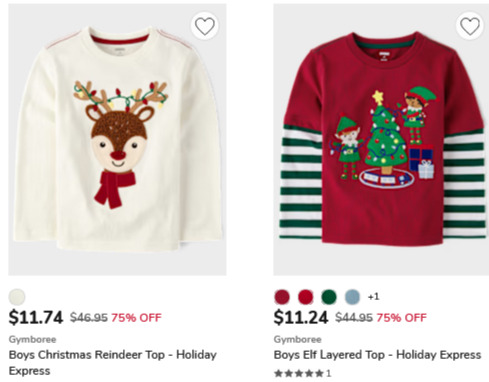Click 75% OFF label beside $46.95
The width and height of the screenshot is (489, 382).
pyautogui.click(x=136, y=318)
